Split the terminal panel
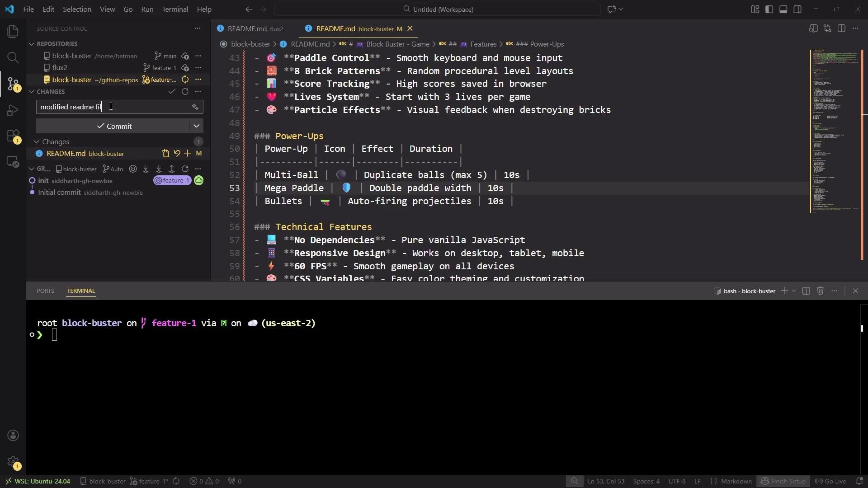The image size is (868, 488). [x=806, y=291]
